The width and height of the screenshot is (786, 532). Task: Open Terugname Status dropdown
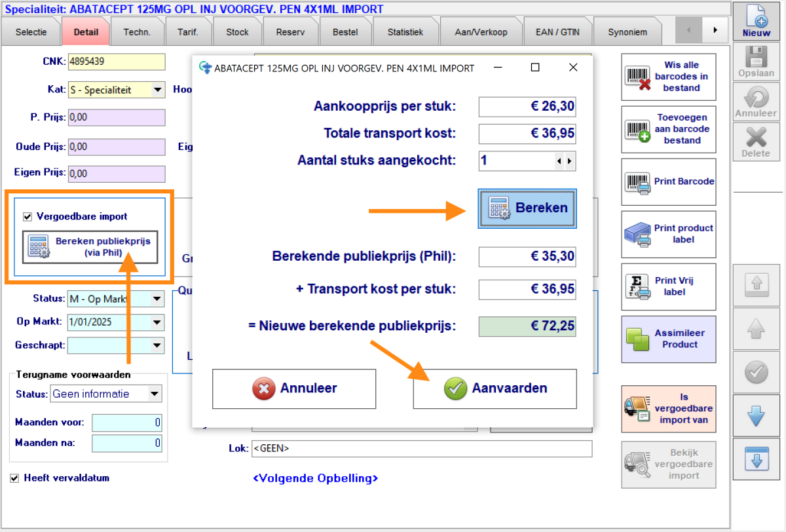(155, 394)
